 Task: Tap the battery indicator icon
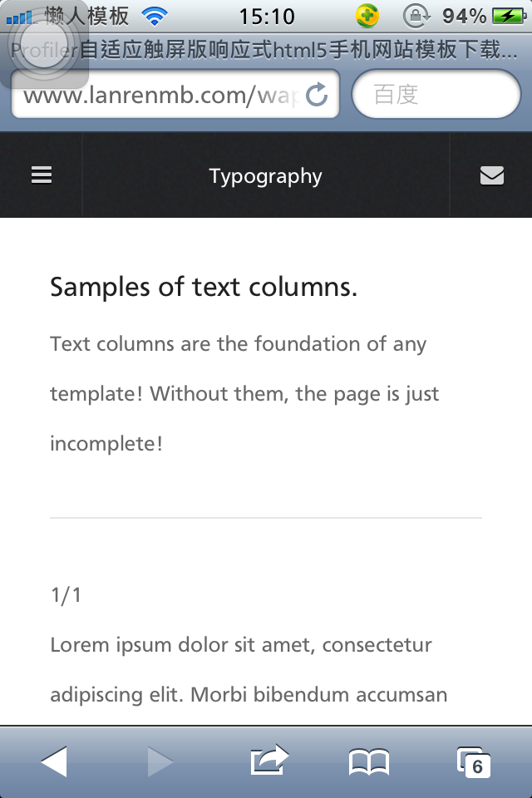click(509, 17)
